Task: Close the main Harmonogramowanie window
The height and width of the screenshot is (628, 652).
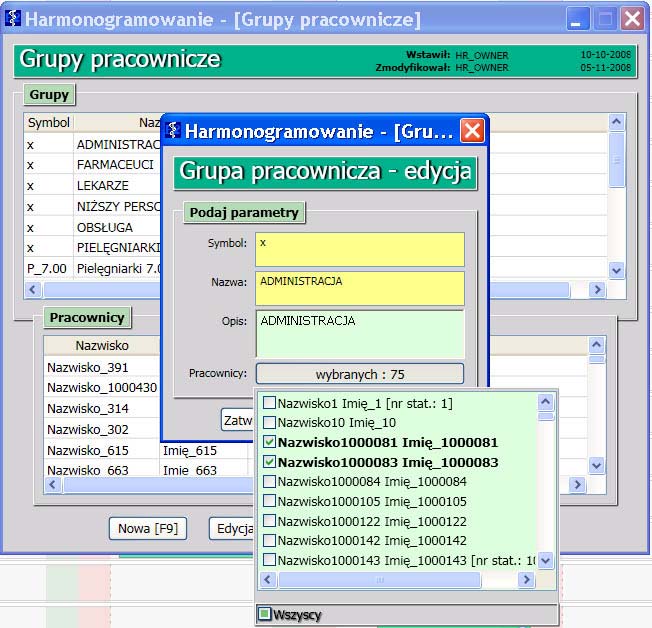Action: click(632, 19)
